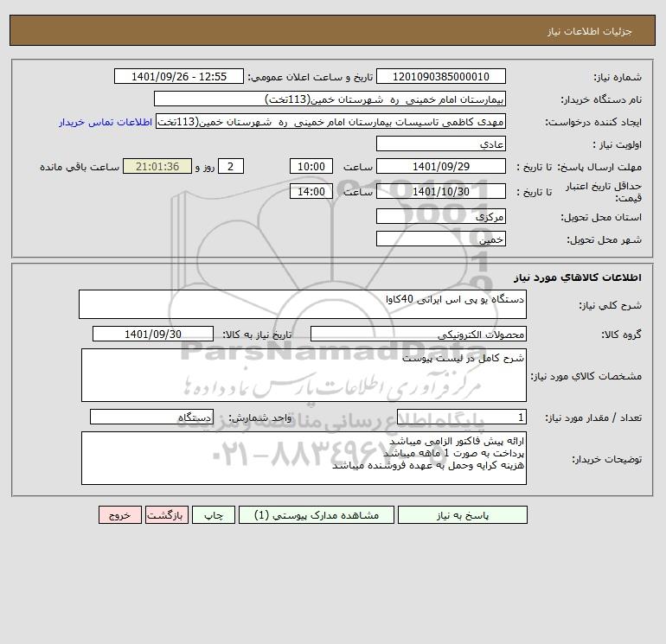Viewport: 666px width, 644px height.
Task: Click goods specification field شرح کامل در لیست پیوست
Action: pyautogui.click(x=304, y=375)
